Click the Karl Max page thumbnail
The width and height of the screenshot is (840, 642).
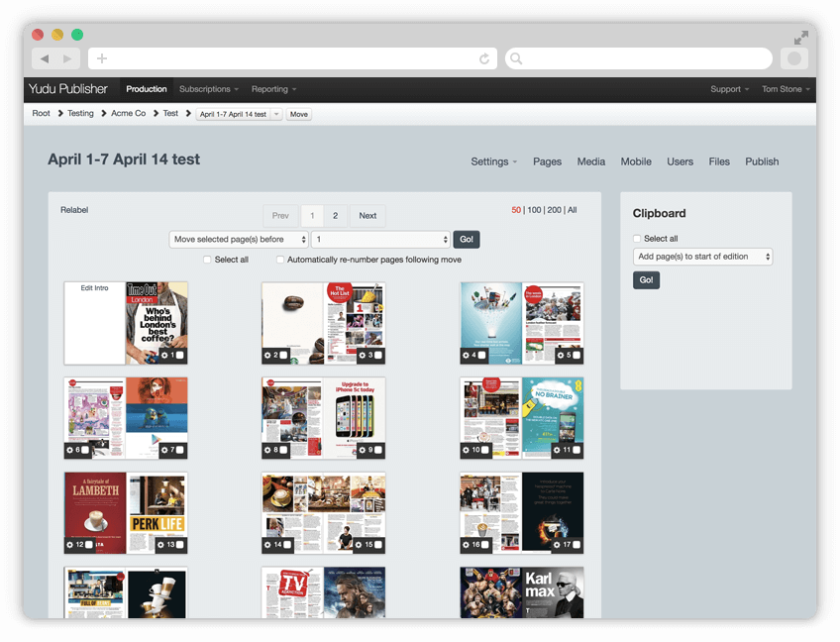click(x=553, y=592)
